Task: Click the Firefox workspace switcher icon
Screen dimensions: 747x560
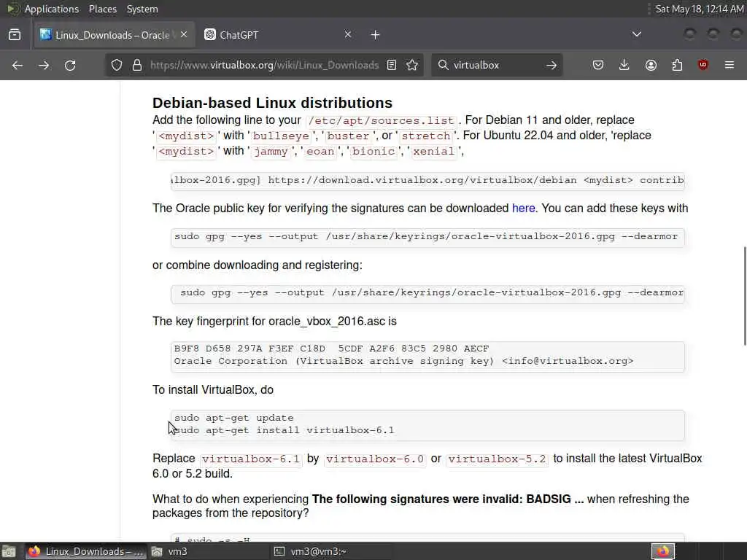Action: (663, 551)
